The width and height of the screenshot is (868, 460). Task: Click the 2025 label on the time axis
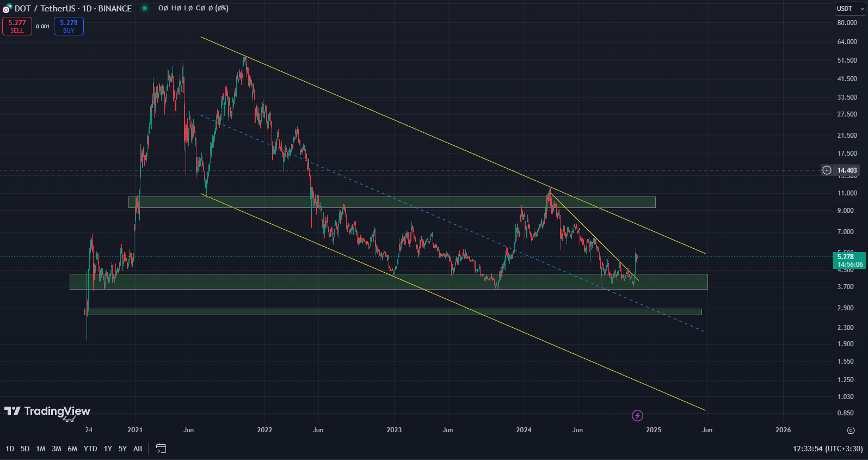click(x=654, y=430)
